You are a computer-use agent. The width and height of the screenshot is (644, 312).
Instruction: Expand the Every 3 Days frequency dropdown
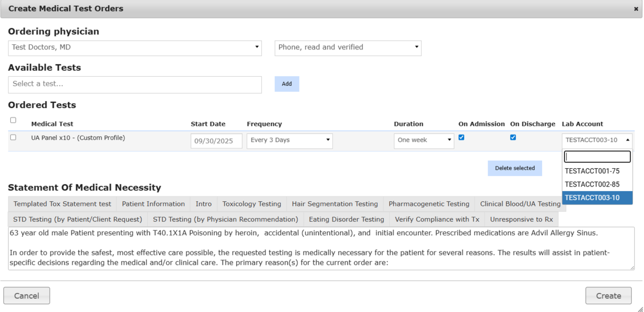pyautogui.click(x=289, y=140)
